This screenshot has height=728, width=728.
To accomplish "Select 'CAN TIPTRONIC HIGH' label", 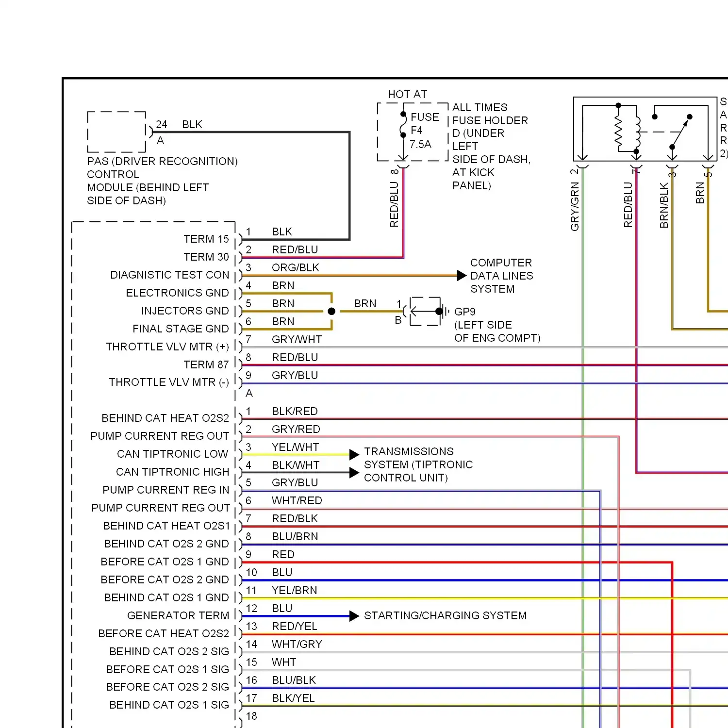I will pyautogui.click(x=172, y=472).
